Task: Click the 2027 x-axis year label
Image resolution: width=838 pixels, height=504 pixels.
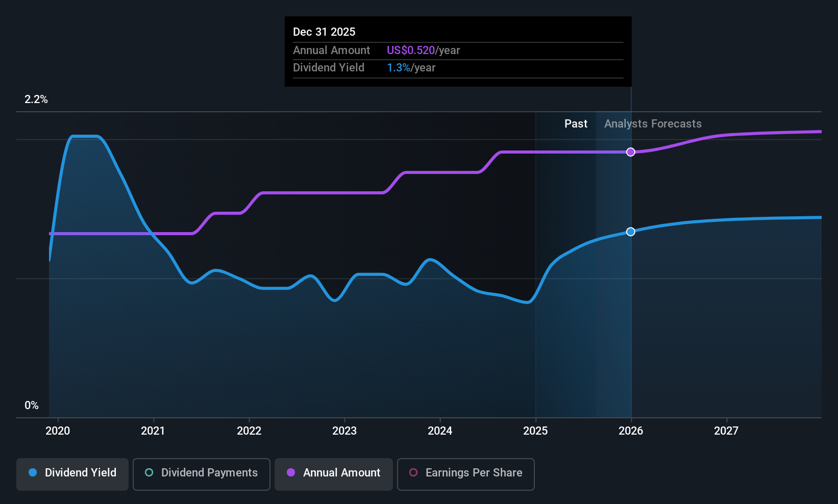Action: tap(726, 431)
